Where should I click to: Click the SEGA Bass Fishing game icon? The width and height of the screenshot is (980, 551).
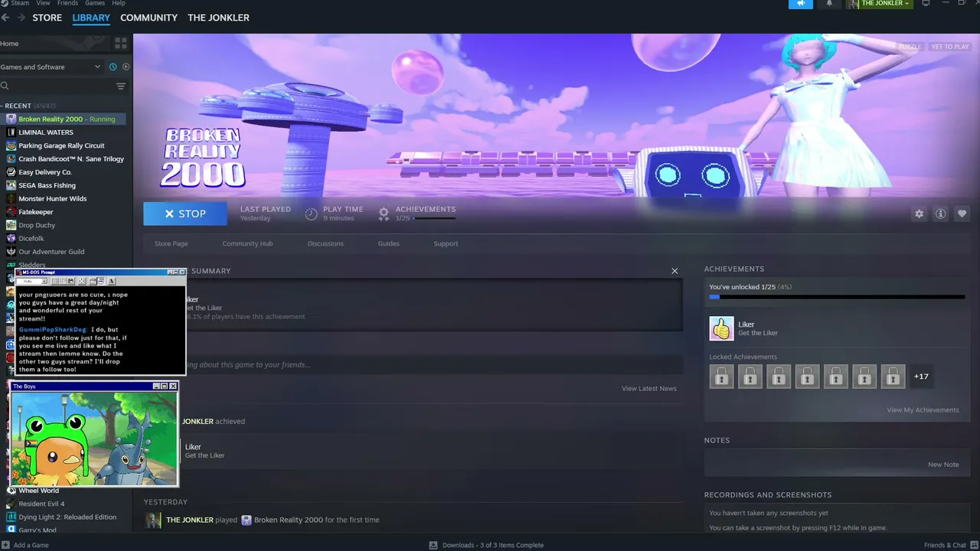(x=11, y=185)
